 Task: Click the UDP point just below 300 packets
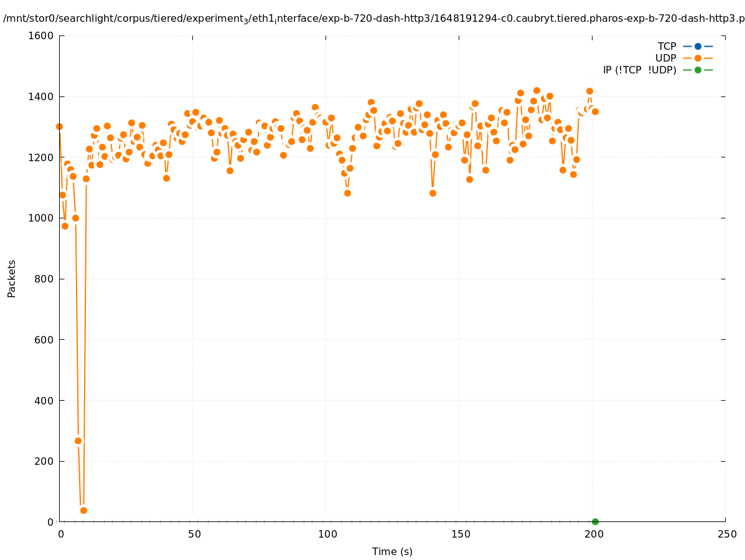(78, 441)
